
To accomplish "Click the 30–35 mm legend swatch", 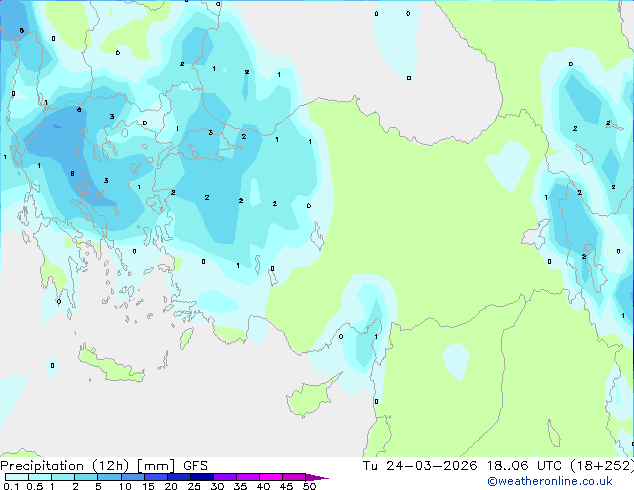I will coord(225,477).
